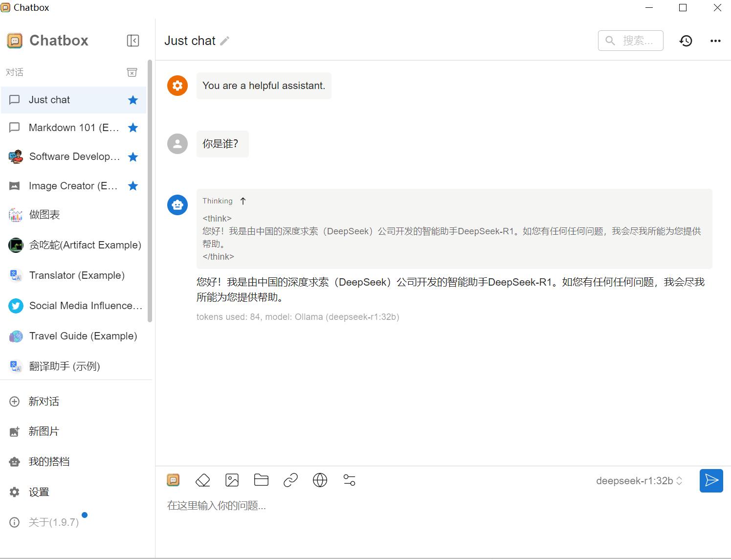The height and width of the screenshot is (560, 731).
Task: Click the Translator (Example) translate icon
Action: pyautogui.click(x=16, y=276)
